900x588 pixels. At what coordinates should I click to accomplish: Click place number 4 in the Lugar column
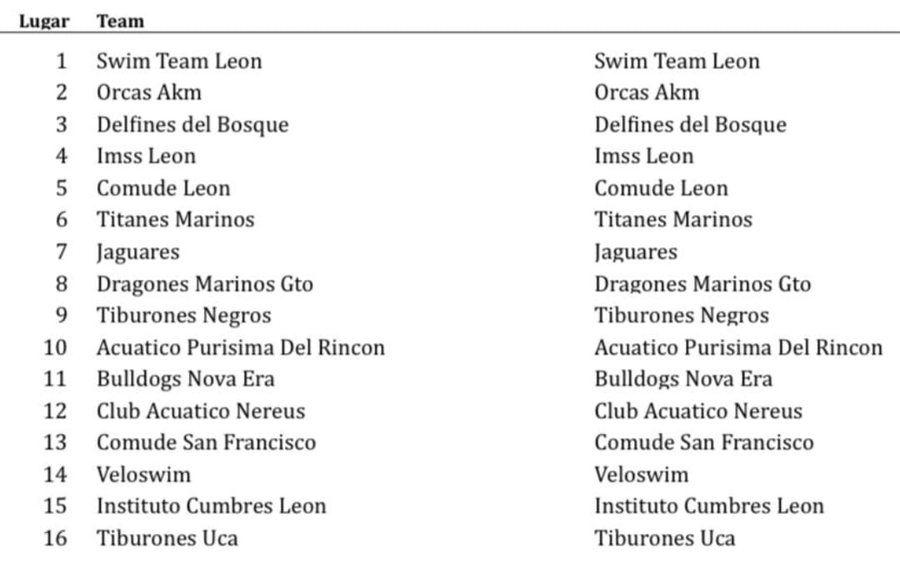(x=61, y=156)
